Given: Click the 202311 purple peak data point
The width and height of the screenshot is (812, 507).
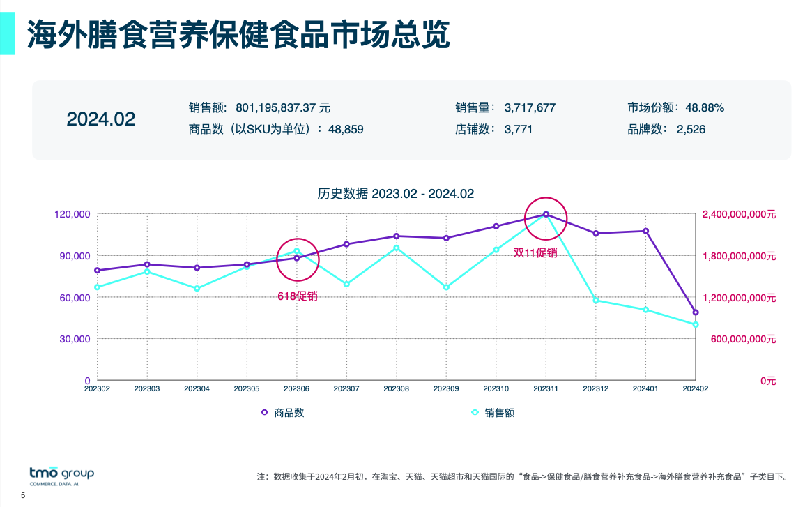Looking at the screenshot, I should [546, 214].
